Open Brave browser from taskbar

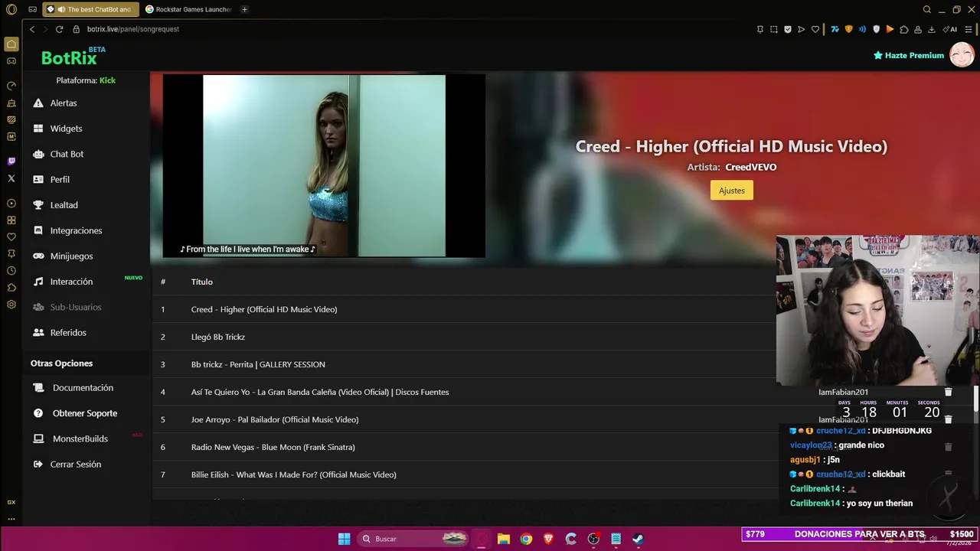tap(548, 539)
